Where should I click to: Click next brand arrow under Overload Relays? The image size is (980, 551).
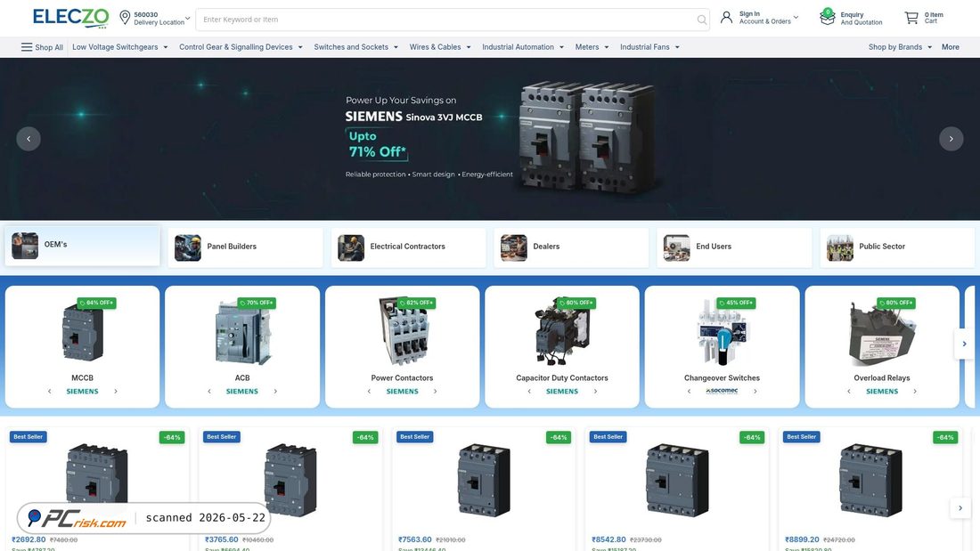915,391
